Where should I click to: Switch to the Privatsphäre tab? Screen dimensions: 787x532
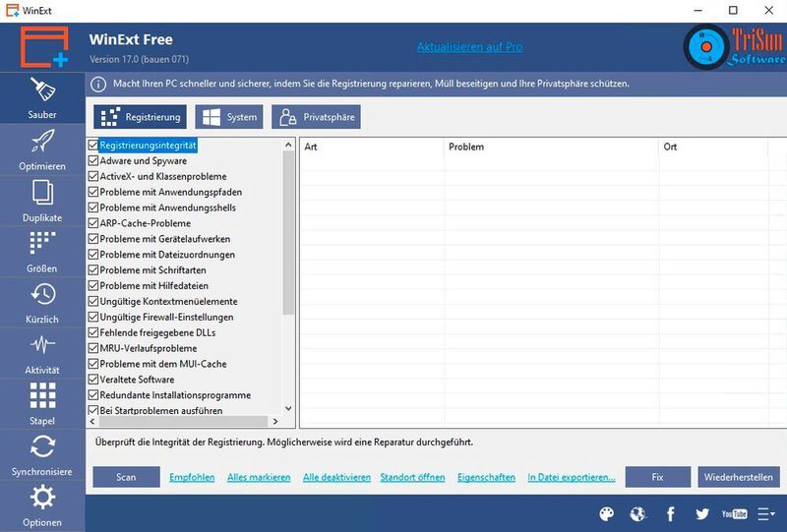click(x=316, y=117)
